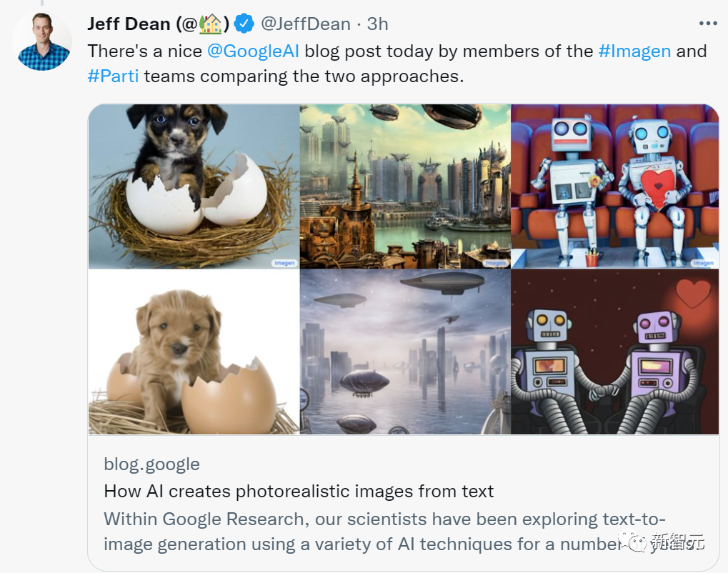View the steampunk city with airships image

pos(405,186)
